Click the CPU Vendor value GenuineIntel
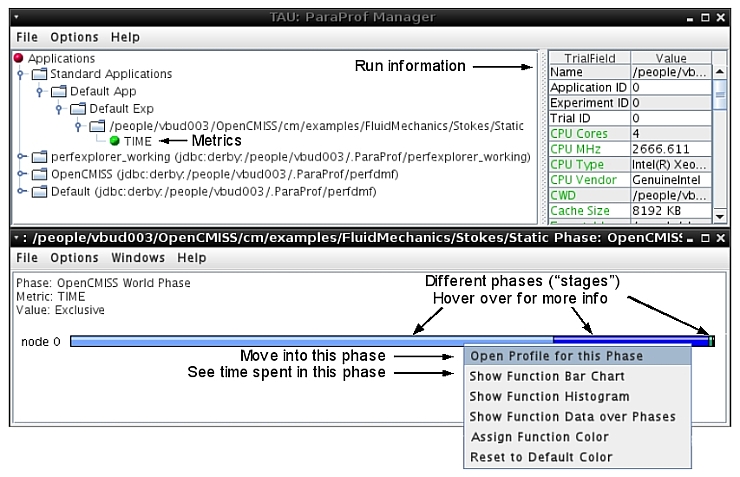740x477 pixels. (671, 180)
